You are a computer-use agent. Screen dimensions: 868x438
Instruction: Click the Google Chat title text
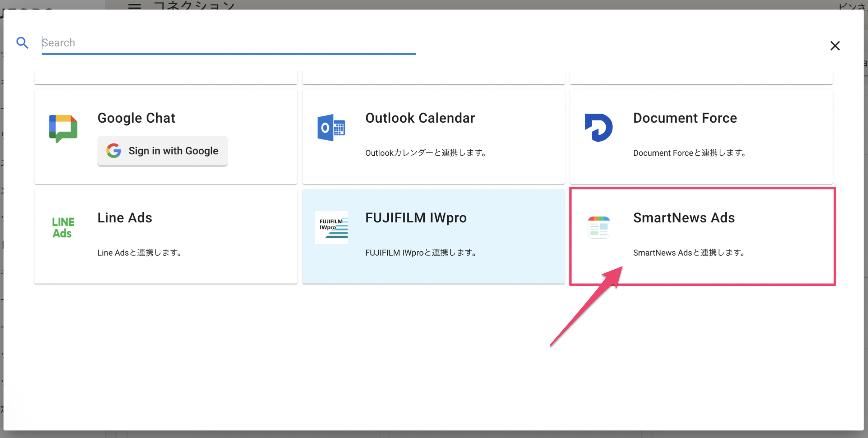point(136,118)
